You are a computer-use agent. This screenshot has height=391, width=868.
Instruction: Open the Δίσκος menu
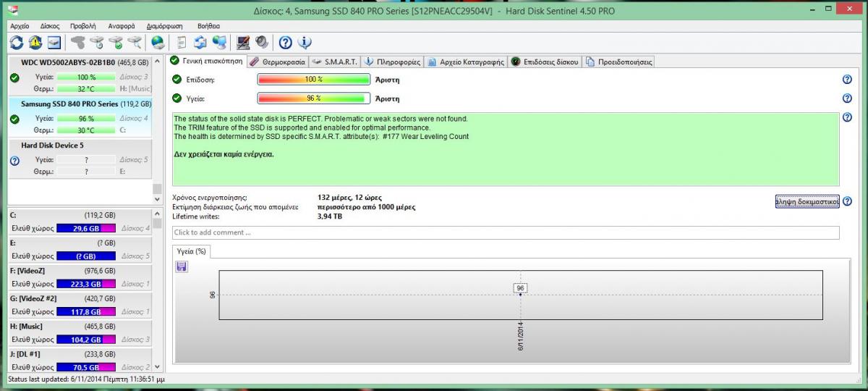pyautogui.click(x=50, y=25)
